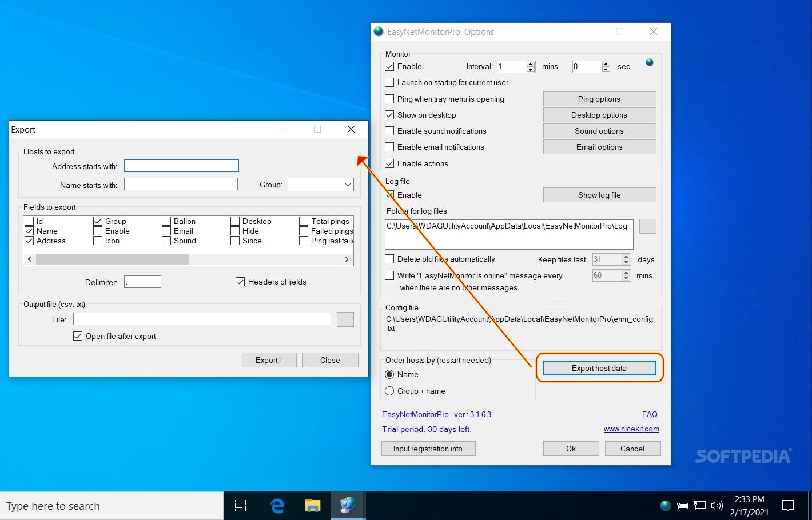Screen dimensions: 812x520
Task: Toggle the Enable actions checkbox
Action: [x=389, y=163]
